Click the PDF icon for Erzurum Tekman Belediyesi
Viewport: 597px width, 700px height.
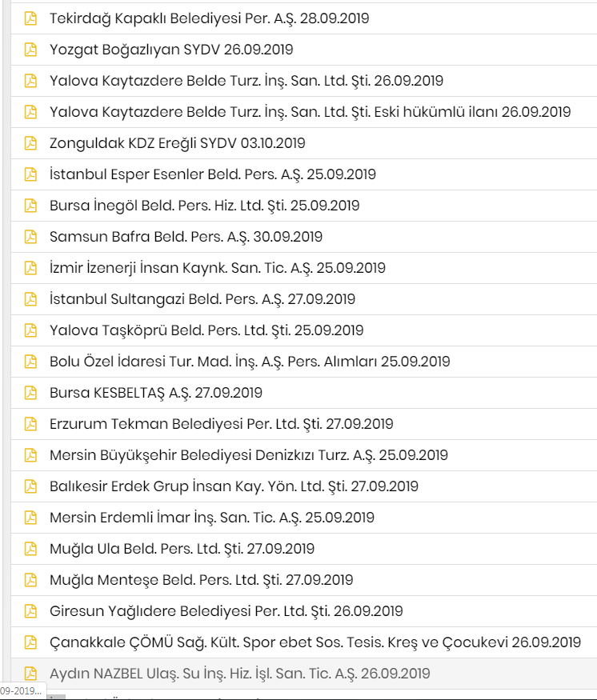[x=30, y=424]
